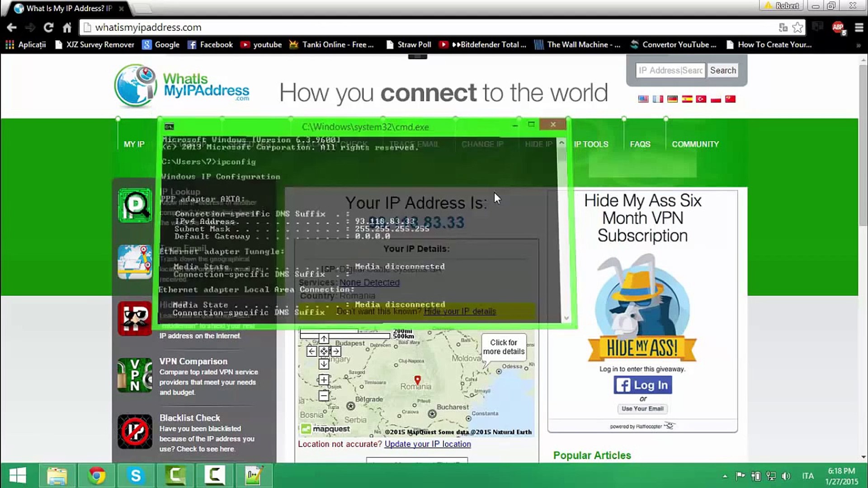Open the COMMUNITY menu item

pyautogui.click(x=695, y=144)
